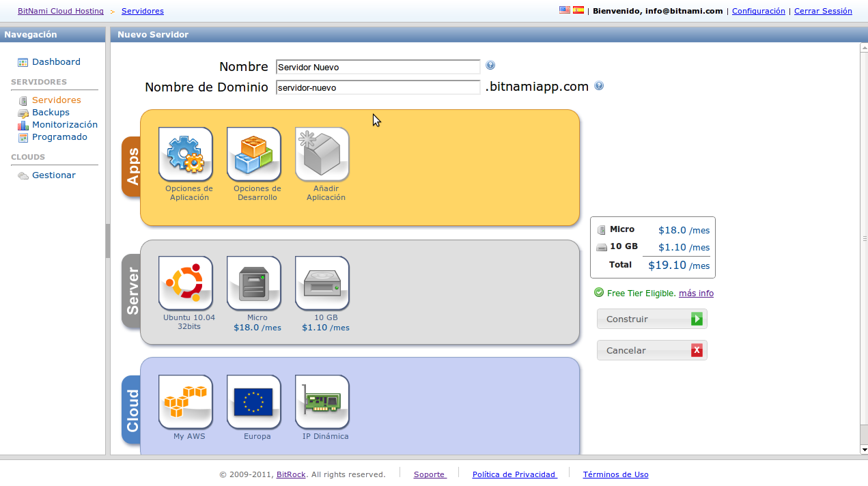Click the Server section tab label
This screenshot has height=486, width=868.
pyautogui.click(x=132, y=291)
